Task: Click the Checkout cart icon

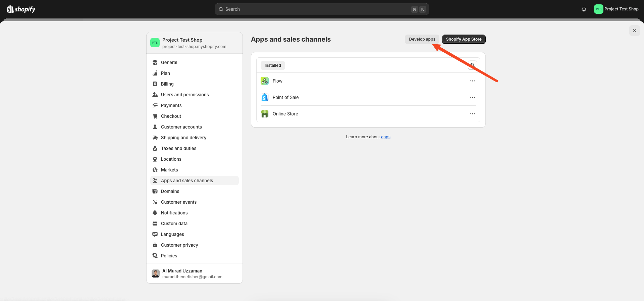Action: 155,116
